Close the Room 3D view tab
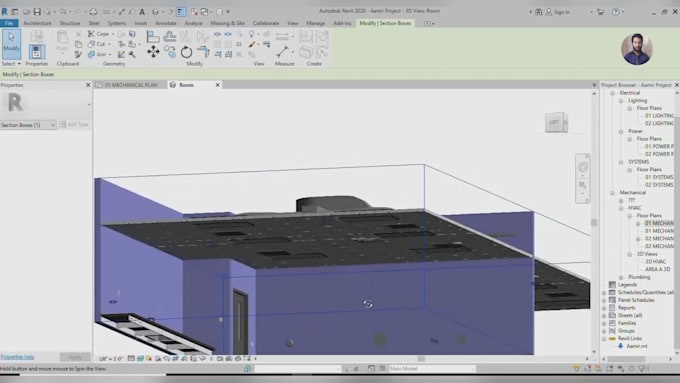680x383 pixels. 218,85
